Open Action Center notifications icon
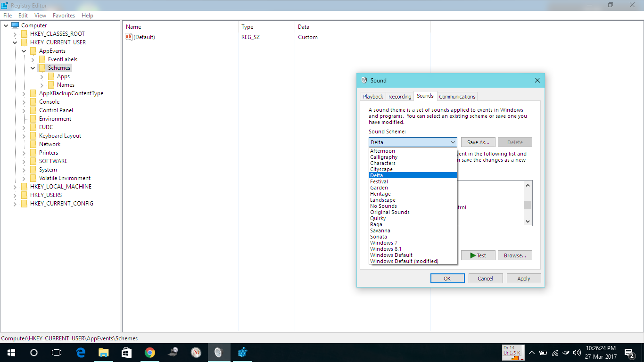This screenshot has width=644, height=362. point(629,352)
